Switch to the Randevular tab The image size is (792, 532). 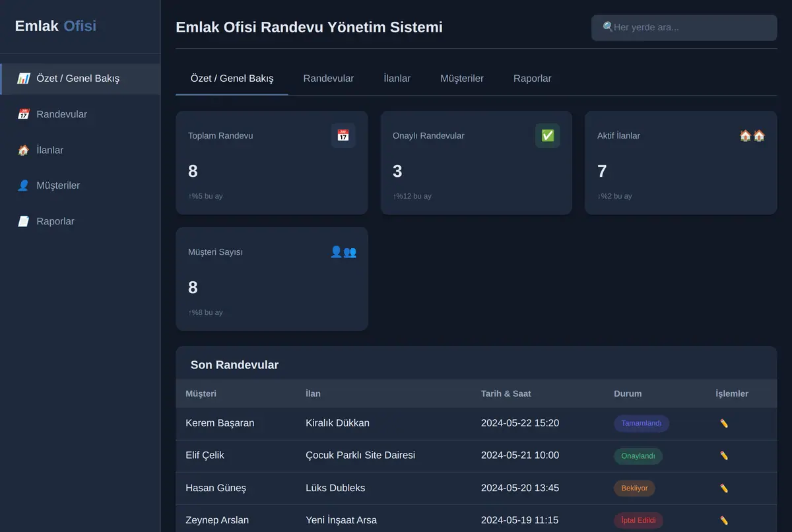pyautogui.click(x=329, y=79)
